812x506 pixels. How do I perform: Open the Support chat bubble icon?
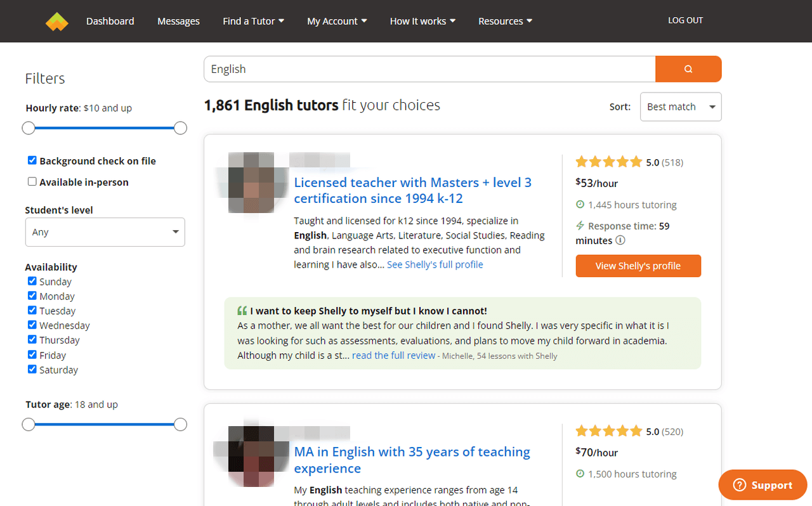[x=740, y=484]
